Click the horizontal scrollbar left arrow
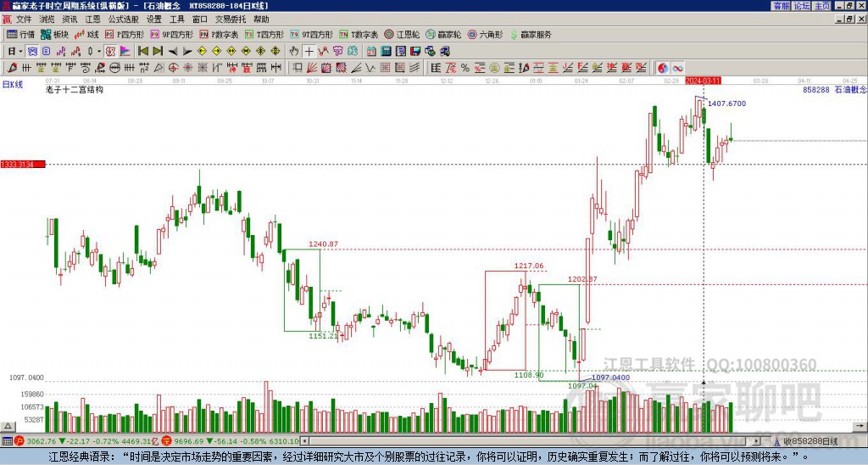868x465 pixels. coord(303,442)
